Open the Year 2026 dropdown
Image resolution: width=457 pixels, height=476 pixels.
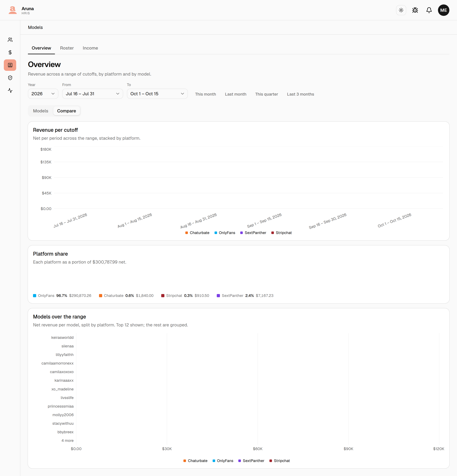[43, 94]
